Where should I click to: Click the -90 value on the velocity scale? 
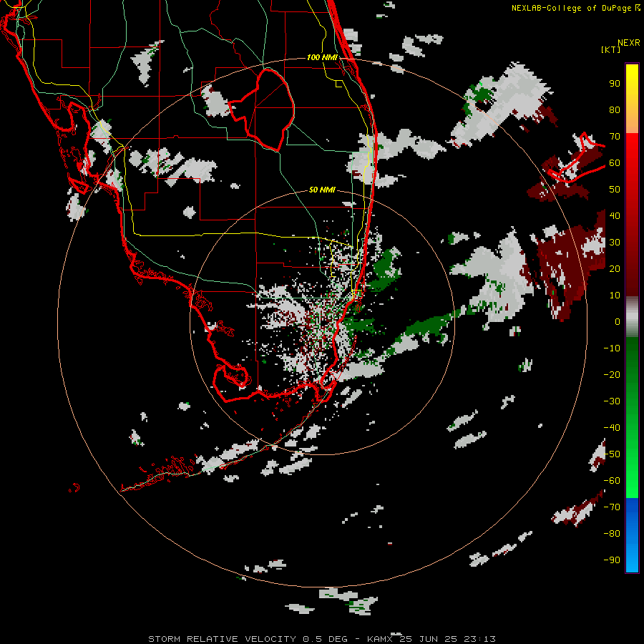[x=612, y=560]
